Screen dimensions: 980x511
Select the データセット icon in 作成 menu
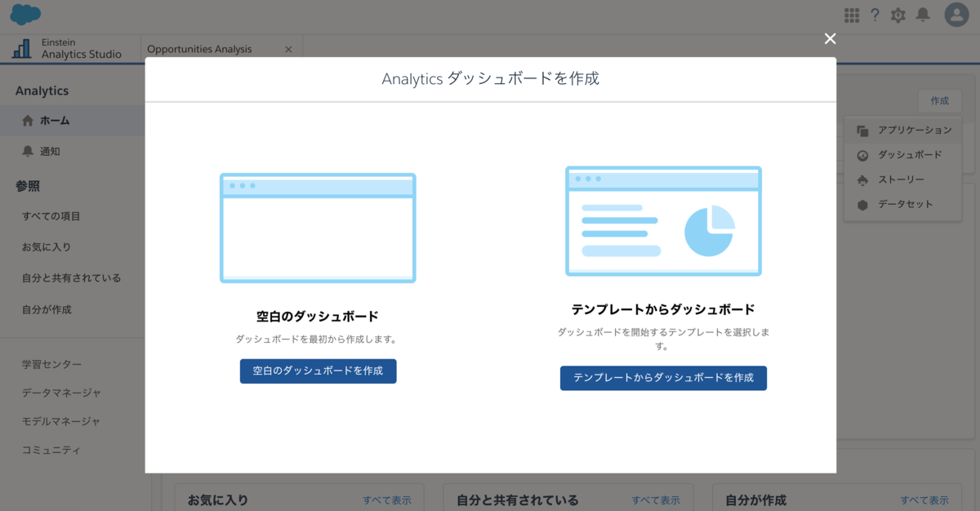pos(864,205)
